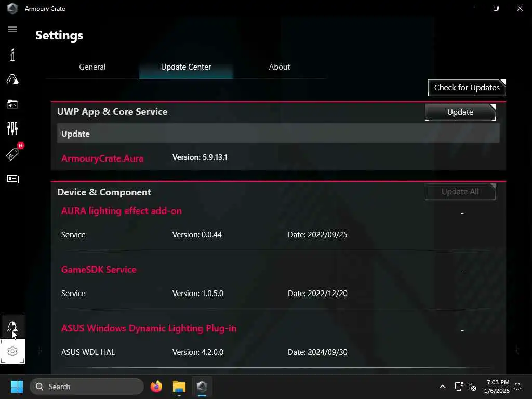
Task: Open the taskbar clock and date
Action: pos(497,387)
